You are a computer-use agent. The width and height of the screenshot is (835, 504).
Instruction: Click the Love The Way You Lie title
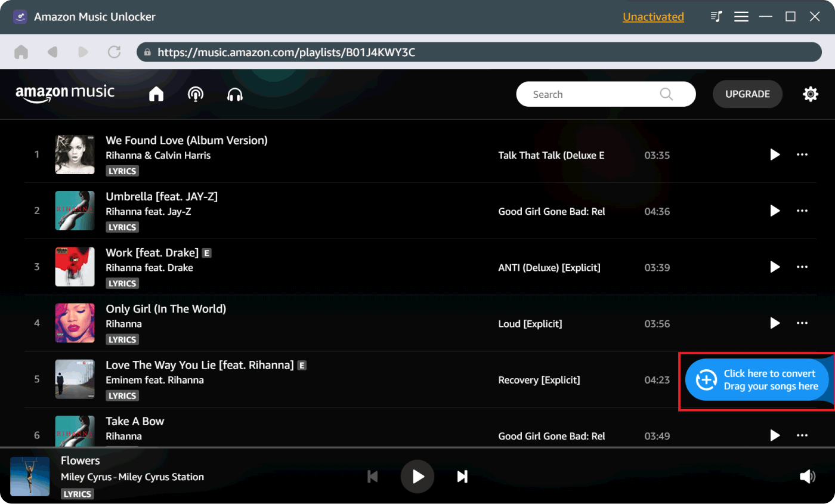200,365
